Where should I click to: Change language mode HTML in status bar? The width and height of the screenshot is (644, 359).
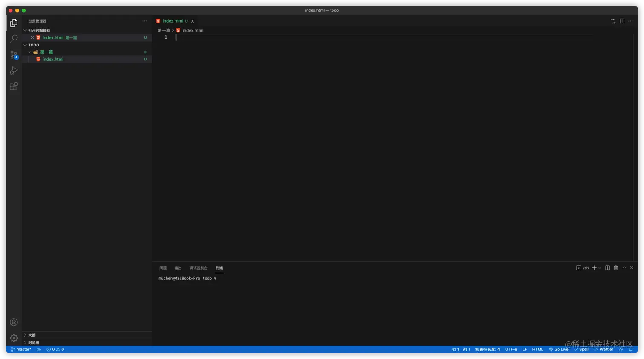(x=538, y=350)
